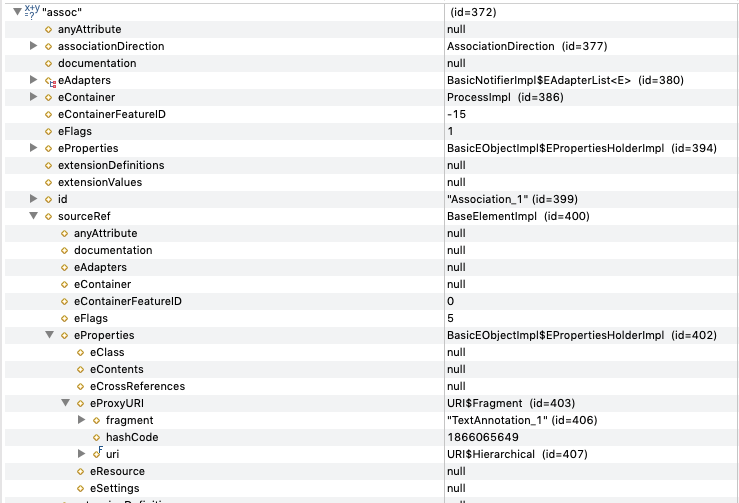The image size is (739, 503).
Task: Expand the fragment field arrow
Action: coord(82,420)
